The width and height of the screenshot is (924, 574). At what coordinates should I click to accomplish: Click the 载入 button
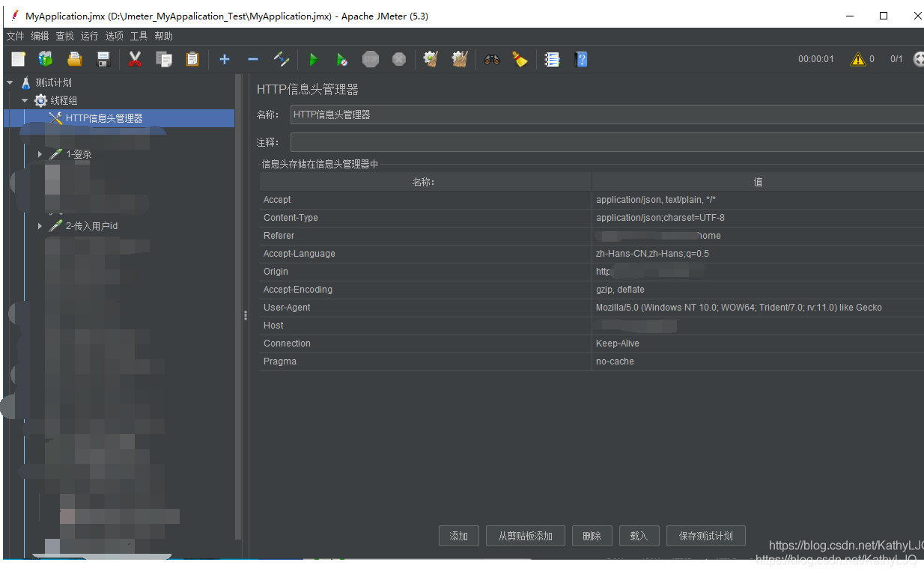point(639,536)
